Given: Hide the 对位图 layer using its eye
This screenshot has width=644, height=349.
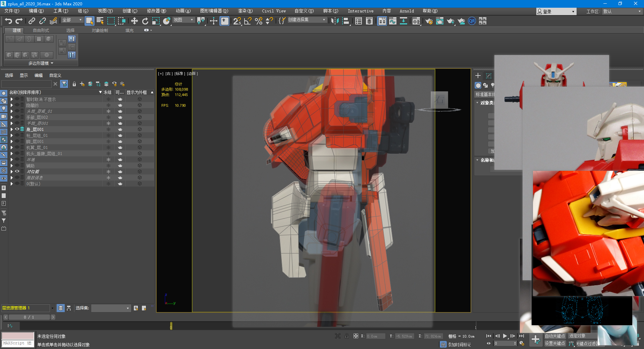Looking at the screenshot, I should [17, 171].
